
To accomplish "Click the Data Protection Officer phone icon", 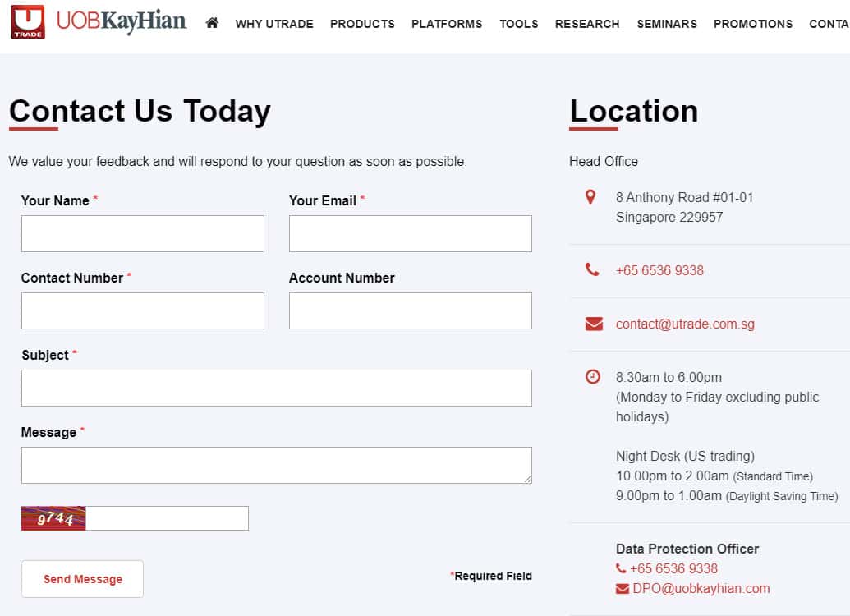I will (x=622, y=568).
